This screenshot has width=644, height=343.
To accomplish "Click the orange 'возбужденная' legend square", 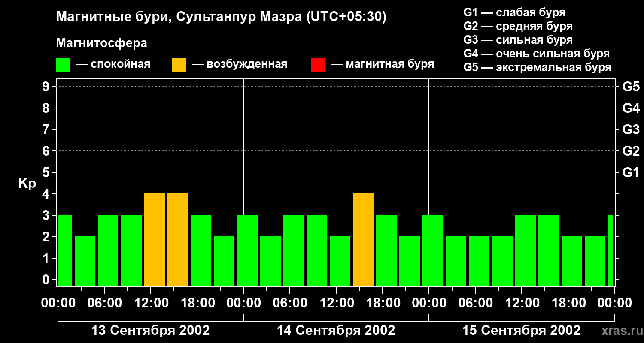I will [x=179, y=65].
